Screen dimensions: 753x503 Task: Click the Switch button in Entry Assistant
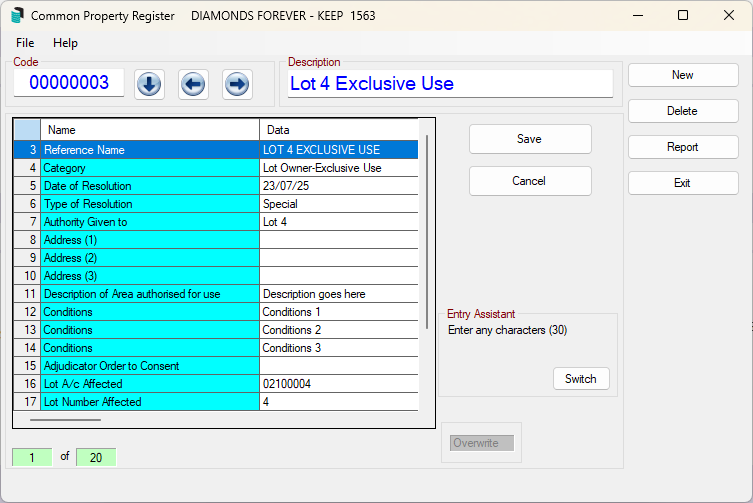[x=581, y=379]
